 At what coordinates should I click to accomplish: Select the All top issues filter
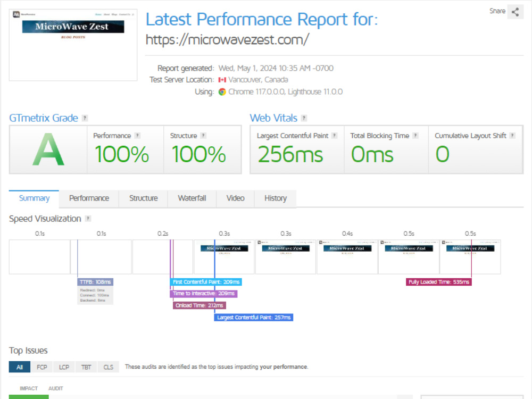20,367
